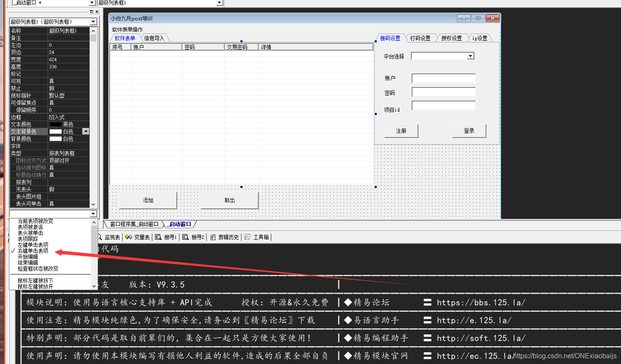
Task: Click the 登录 button
Action: 469,131
